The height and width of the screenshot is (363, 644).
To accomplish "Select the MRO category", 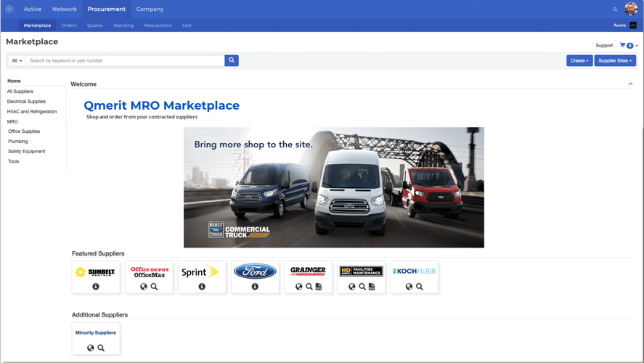I will point(12,121).
